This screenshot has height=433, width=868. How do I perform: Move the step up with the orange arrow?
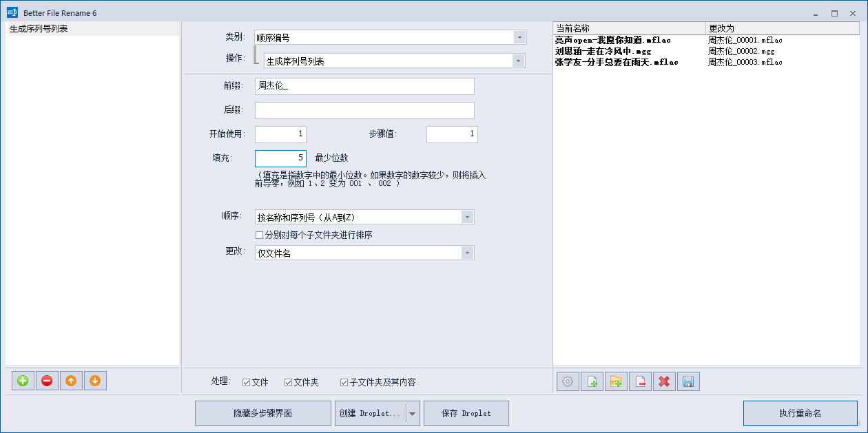71,381
